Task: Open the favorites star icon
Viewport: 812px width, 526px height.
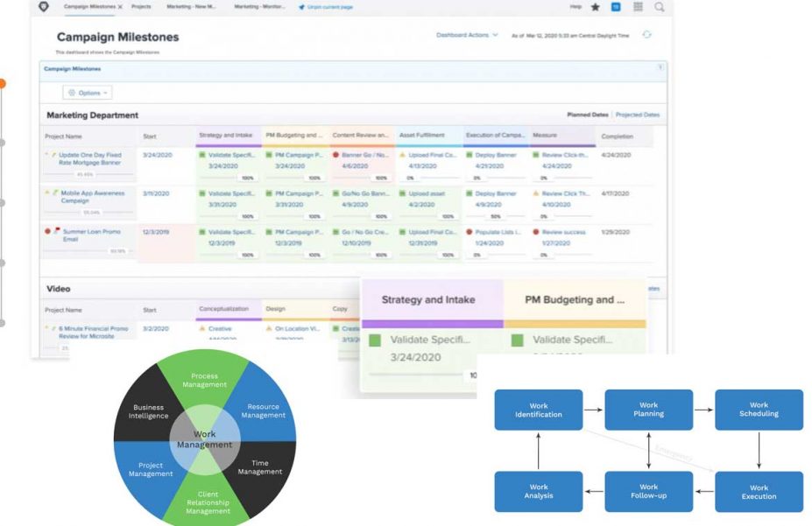Action: pos(596,7)
